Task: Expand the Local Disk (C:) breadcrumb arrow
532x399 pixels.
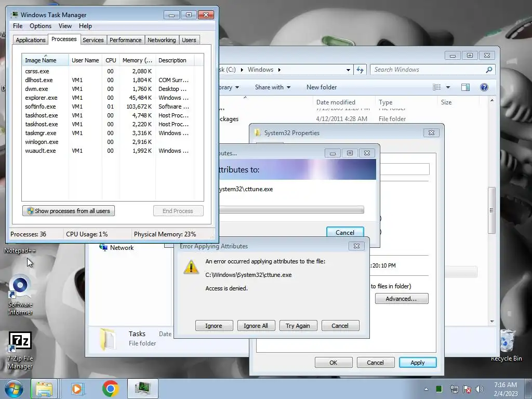Action: (x=242, y=70)
